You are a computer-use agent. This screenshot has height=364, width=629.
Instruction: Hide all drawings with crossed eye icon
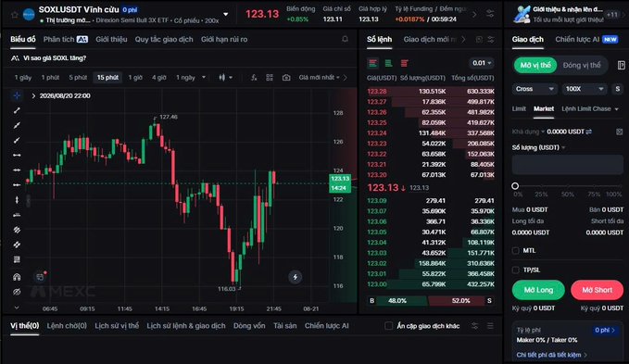point(17,292)
